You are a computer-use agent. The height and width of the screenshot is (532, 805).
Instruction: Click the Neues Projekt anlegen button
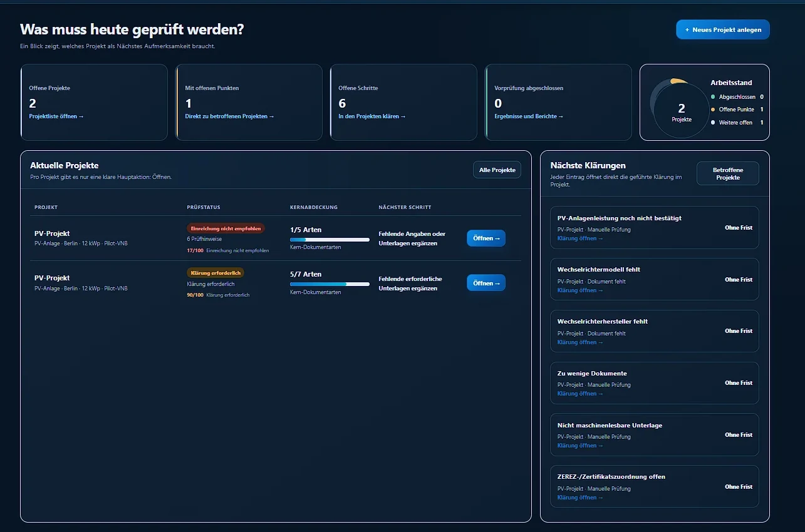(723, 29)
